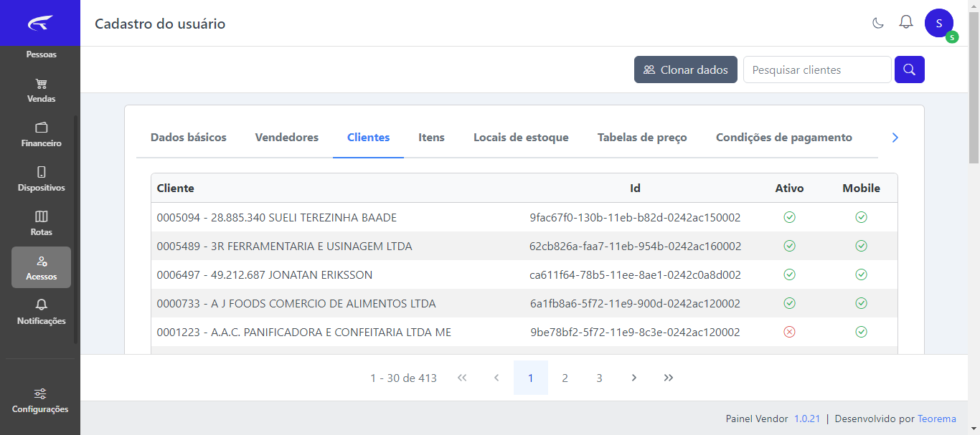
Task: Switch to the Dados básicos tab
Action: [189, 138]
